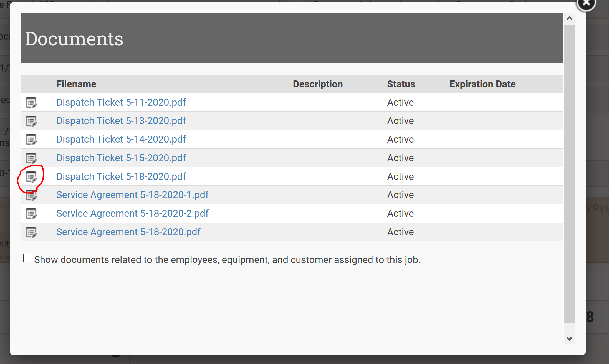Open Service Agreement 5-18-2020.pdf link
The width and height of the screenshot is (609, 364).
[x=128, y=232]
